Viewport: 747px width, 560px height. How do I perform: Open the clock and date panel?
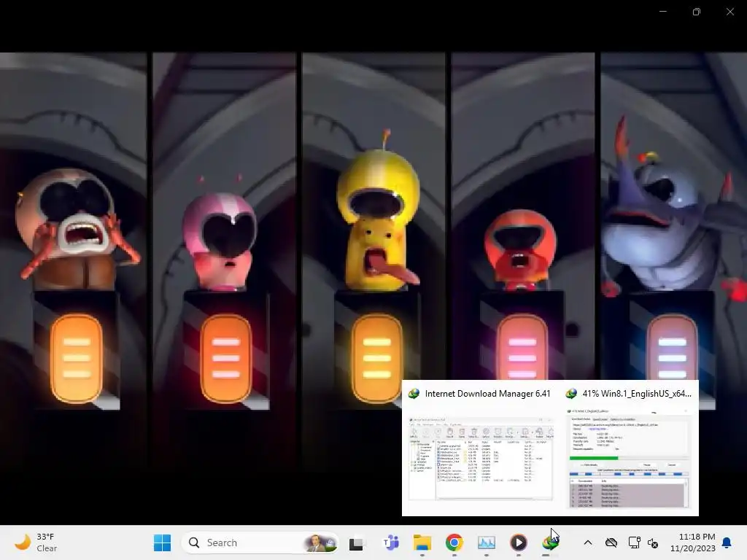692,542
